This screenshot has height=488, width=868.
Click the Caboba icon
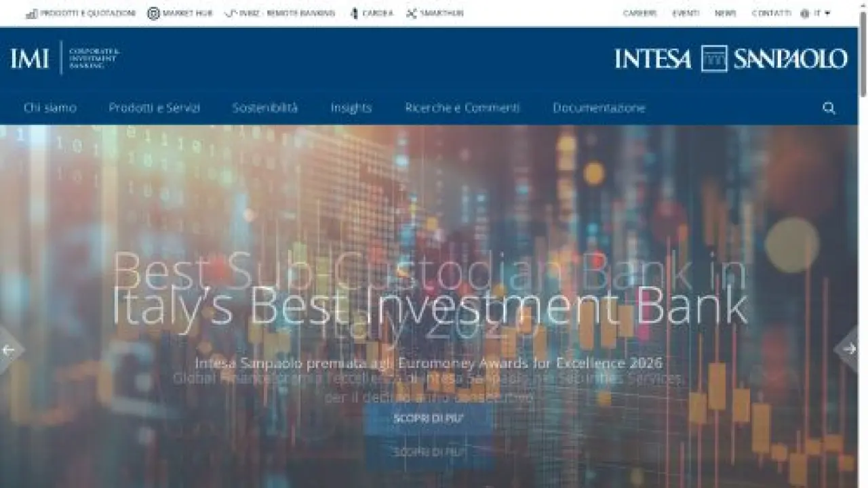pos(354,13)
